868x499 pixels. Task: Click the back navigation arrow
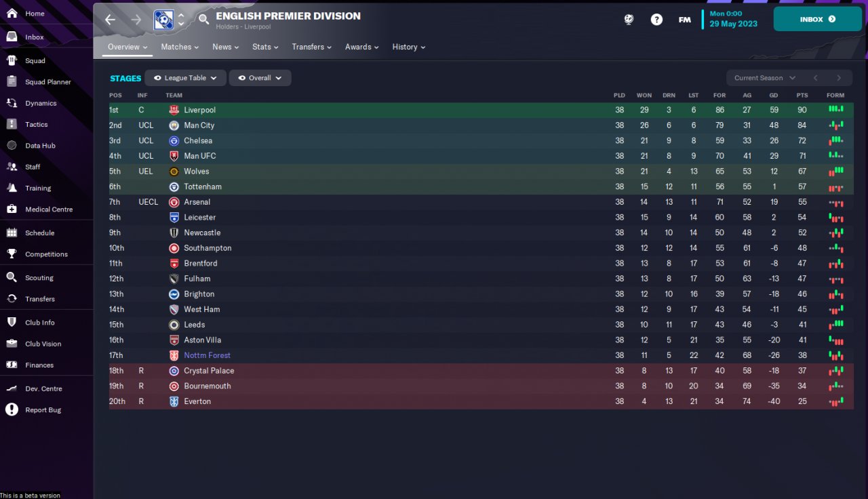click(x=110, y=20)
